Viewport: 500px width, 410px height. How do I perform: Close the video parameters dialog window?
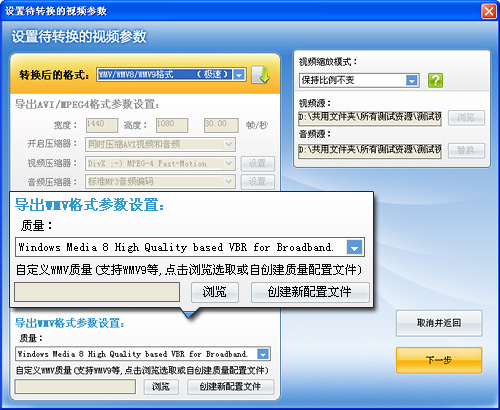[489, 11]
